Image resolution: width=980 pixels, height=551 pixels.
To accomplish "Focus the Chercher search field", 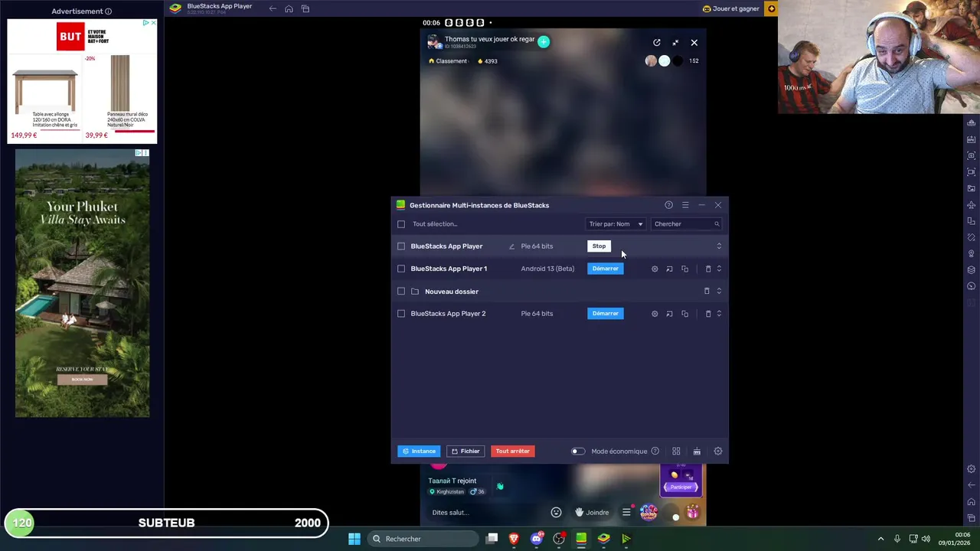I will coord(686,224).
